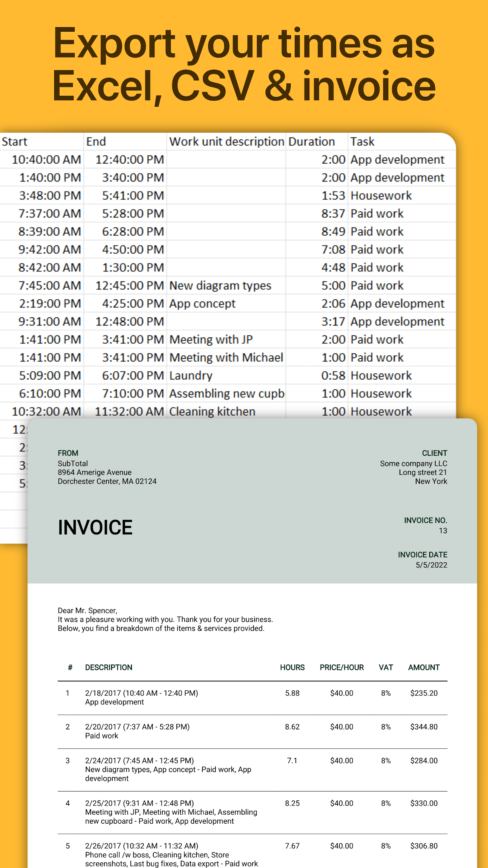Select the "Cleaning kitchen" description cell
The width and height of the screenshot is (488, 868).
[212, 411]
